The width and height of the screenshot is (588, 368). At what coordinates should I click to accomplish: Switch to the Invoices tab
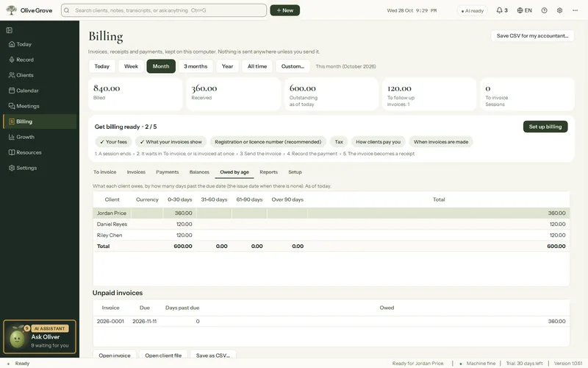(x=136, y=172)
